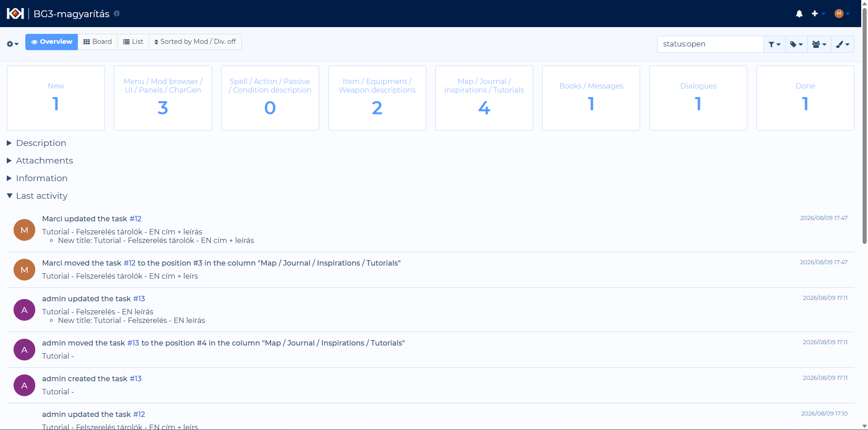Open task #13 link in admin updated entry
The height and width of the screenshot is (430, 868).
pyautogui.click(x=139, y=299)
